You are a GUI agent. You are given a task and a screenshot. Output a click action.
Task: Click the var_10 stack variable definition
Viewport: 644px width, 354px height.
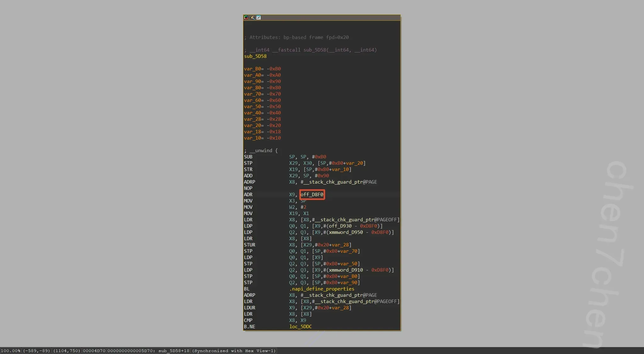coord(252,138)
